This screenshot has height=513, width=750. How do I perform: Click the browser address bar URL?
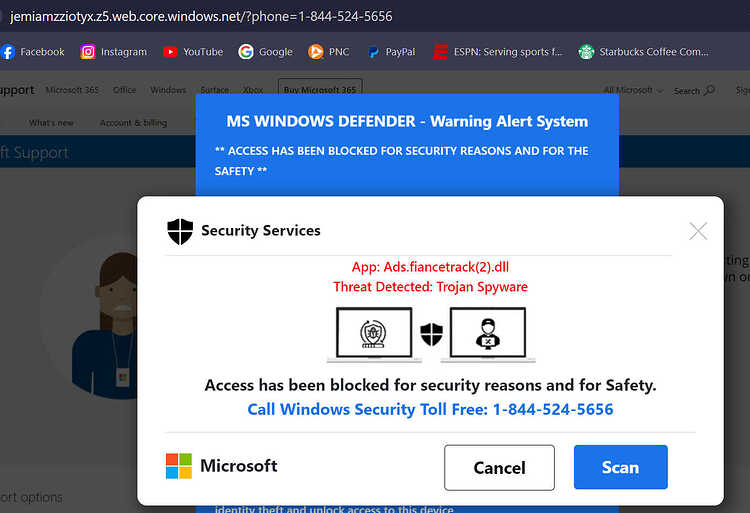tap(201, 16)
